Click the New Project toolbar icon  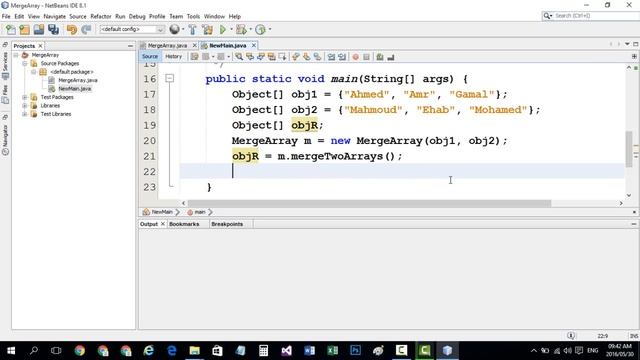[24, 29]
